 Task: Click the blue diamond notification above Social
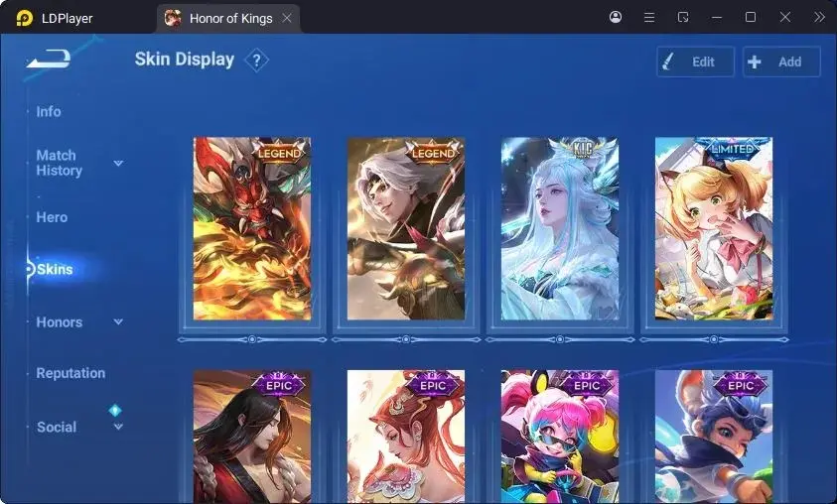115,410
